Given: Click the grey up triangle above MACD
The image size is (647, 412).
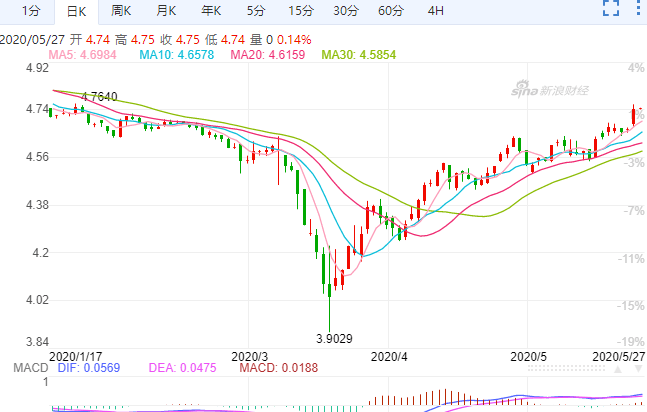Looking at the screenshot, I should pyautogui.click(x=618, y=369).
